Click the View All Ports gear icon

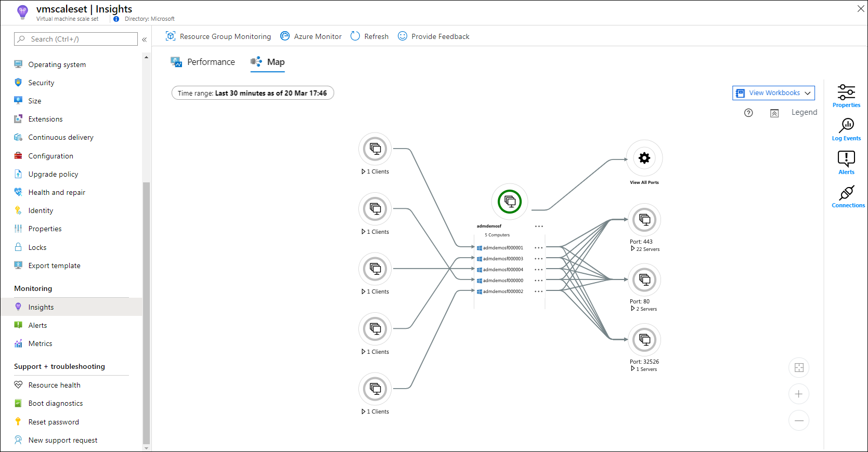(644, 158)
